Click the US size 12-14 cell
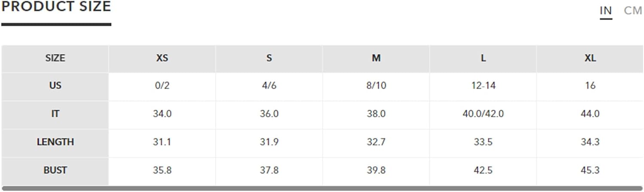 pyautogui.click(x=483, y=86)
